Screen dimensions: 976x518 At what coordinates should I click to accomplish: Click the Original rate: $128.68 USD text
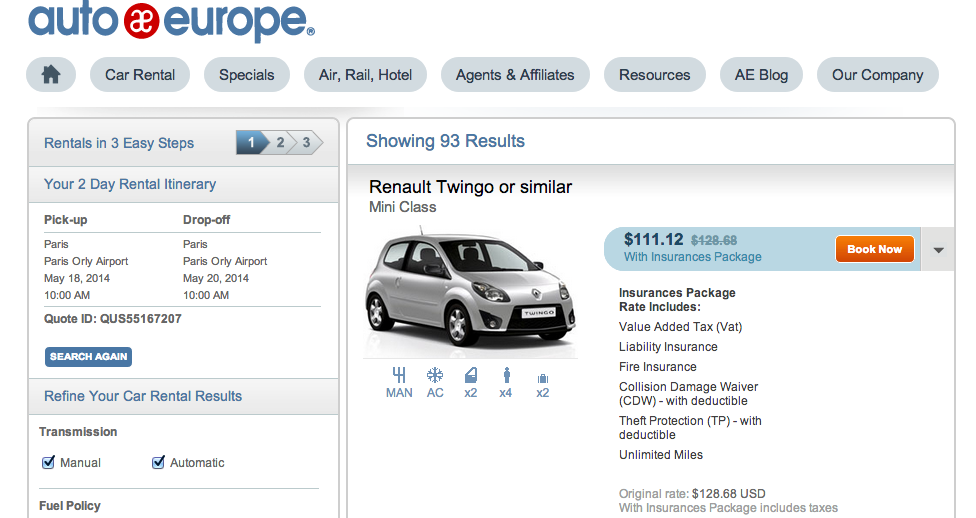692,494
